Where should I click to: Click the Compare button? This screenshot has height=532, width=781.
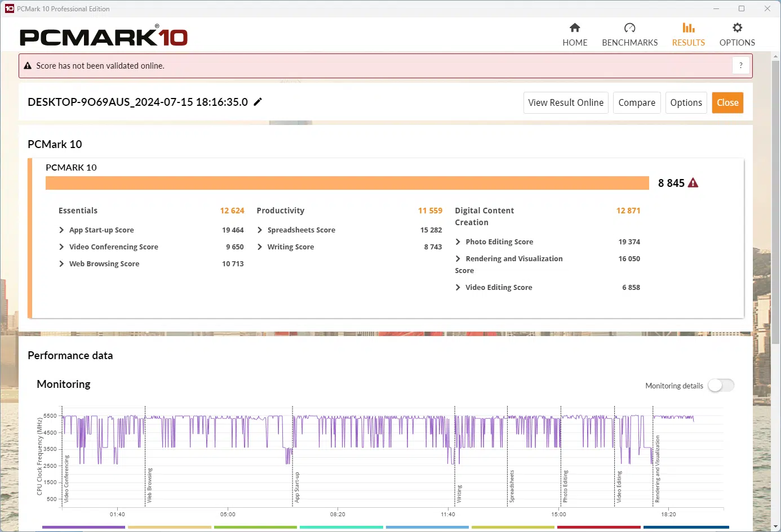pyautogui.click(x=637, y=102)
